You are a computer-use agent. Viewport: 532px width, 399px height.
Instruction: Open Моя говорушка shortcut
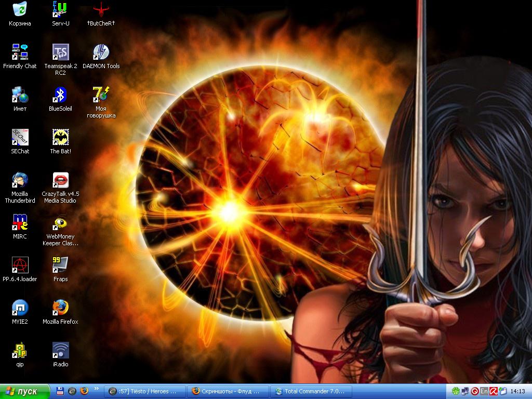(101, 103)
